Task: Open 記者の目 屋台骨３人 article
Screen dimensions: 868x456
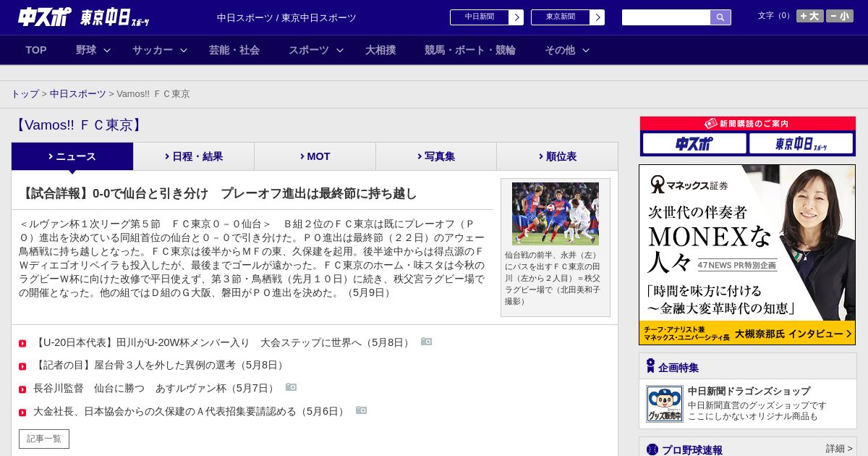Action: (161, 366)
